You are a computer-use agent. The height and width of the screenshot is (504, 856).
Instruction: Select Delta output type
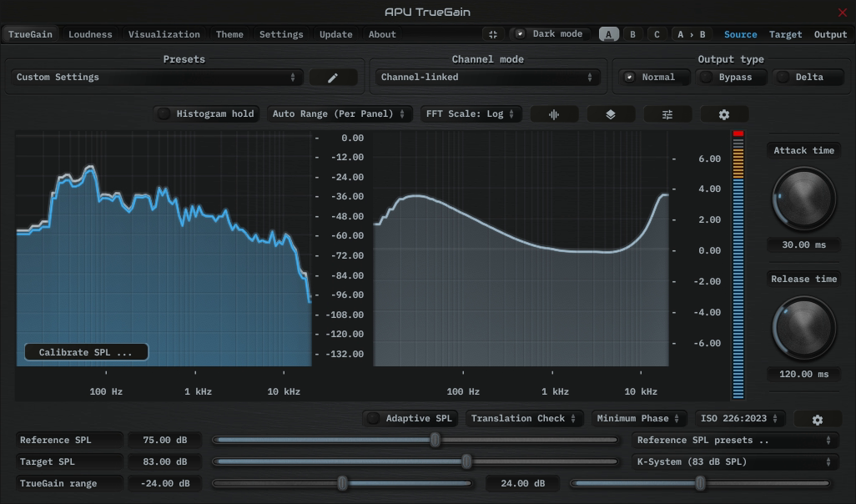808,77
